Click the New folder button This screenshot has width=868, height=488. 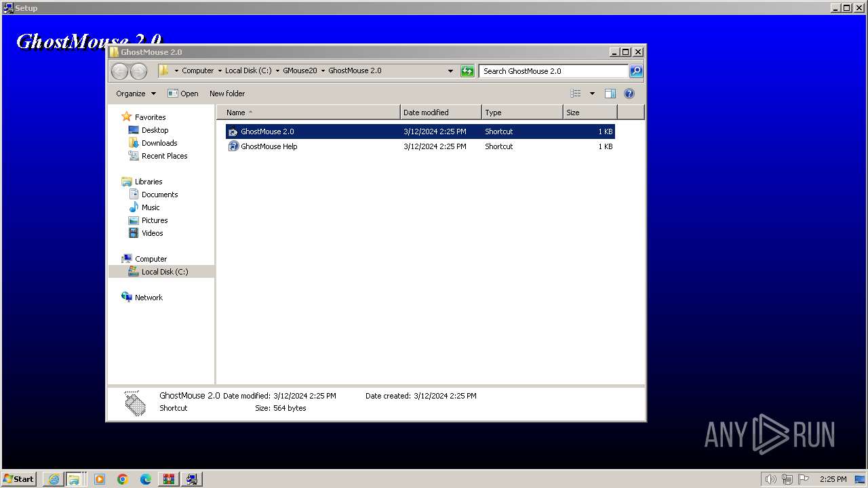coord(227,94)
